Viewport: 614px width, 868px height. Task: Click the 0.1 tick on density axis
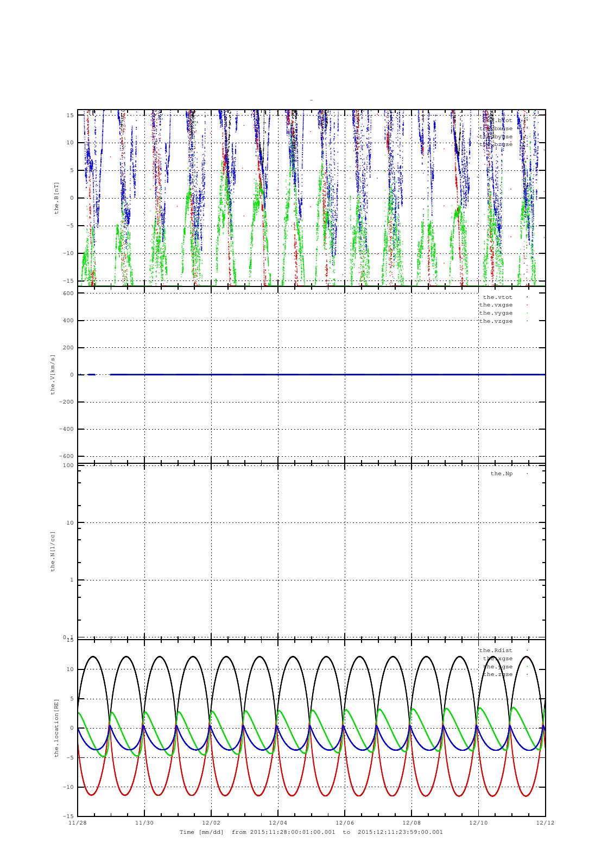(x=68, y=637)
